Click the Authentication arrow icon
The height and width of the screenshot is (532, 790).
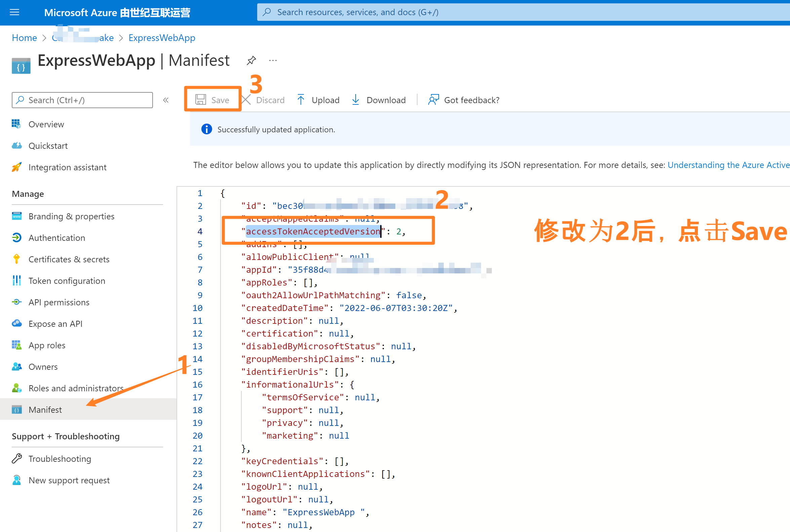16,237
